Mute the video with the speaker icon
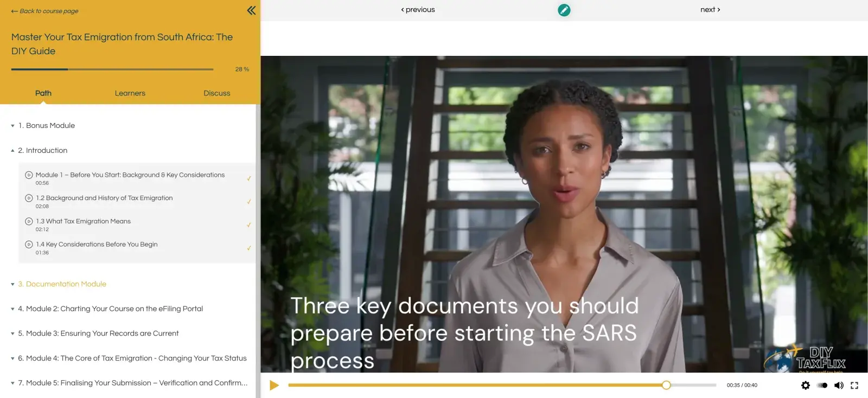Image resolution: width=868 pixels, height=398 pixels. (839, 385)
